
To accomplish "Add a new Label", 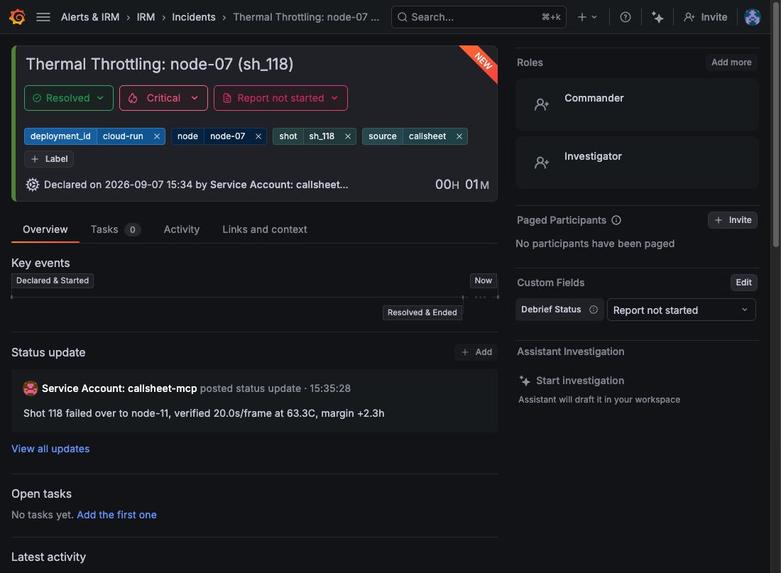I will 49,159.
